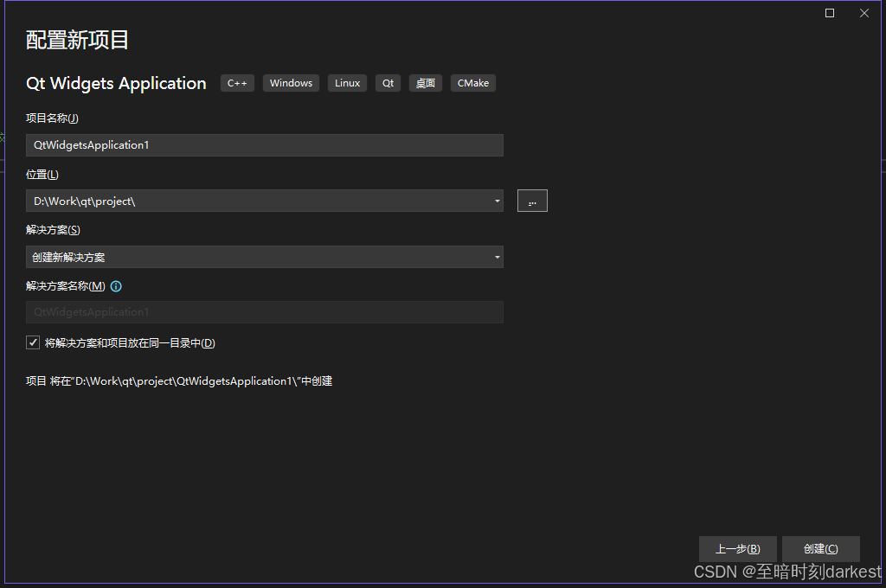Click the 项目名称(J) label
This screenshot has width=886, height=588.
pyautogui.click(x=54, y=118)
